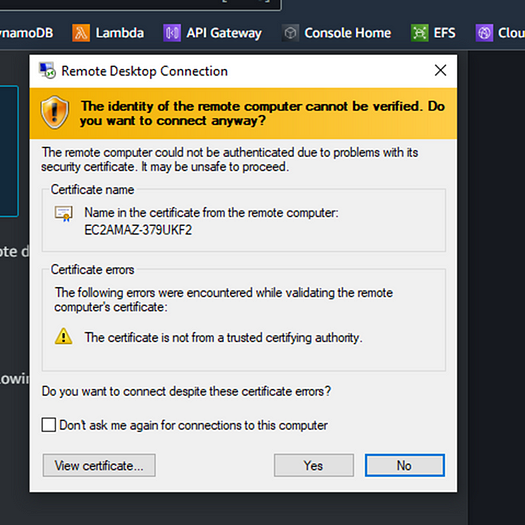Image resolution: width=525 pixels, height=525 pixels.
Task: Close the Remote Desktop Connection dialog
Action: [440, 70]
